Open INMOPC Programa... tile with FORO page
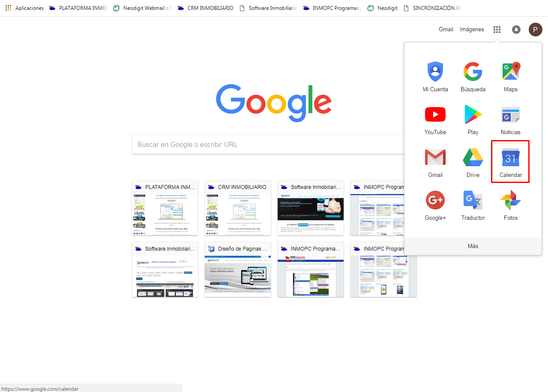Viewport: 548px width, 392px height. pos(311,269)
